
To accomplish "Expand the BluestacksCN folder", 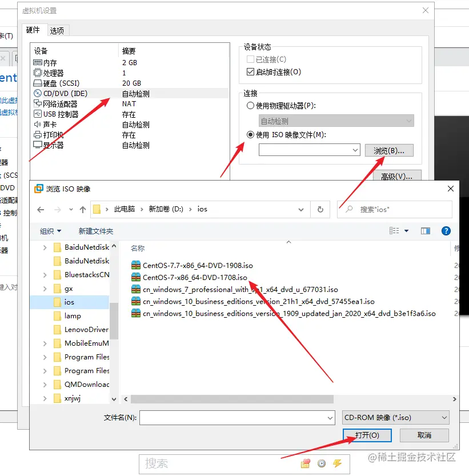I will click(45, 275).
